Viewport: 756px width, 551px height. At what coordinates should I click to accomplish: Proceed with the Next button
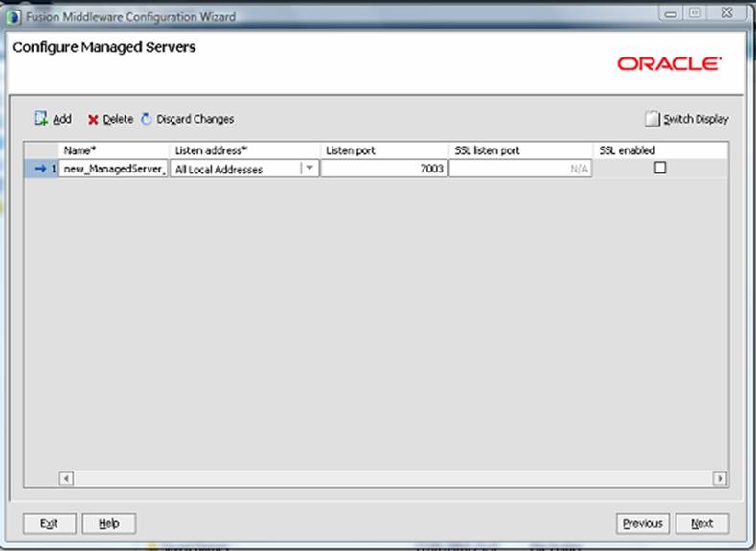(x=702, y=523)
